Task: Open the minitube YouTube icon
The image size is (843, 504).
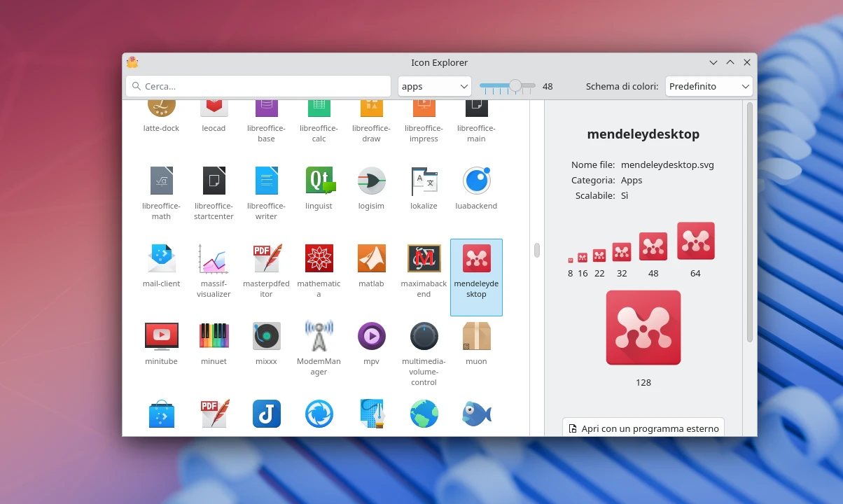Action: click(161, 336)
